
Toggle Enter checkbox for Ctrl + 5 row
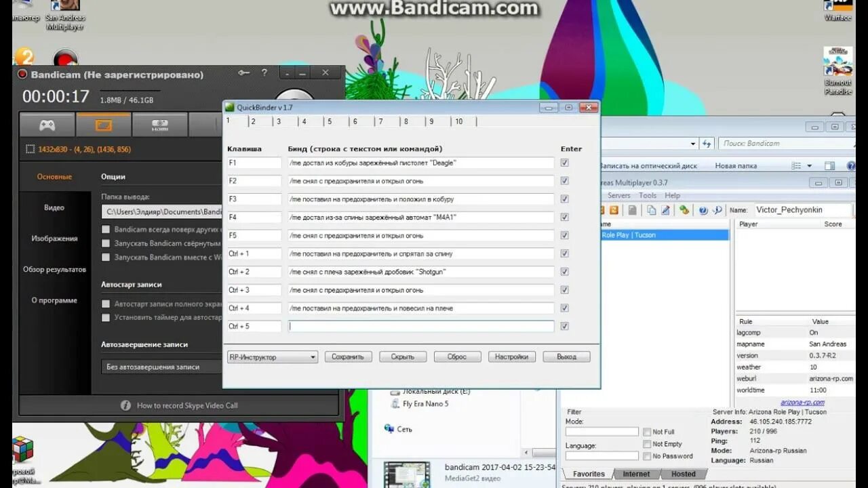564,326
